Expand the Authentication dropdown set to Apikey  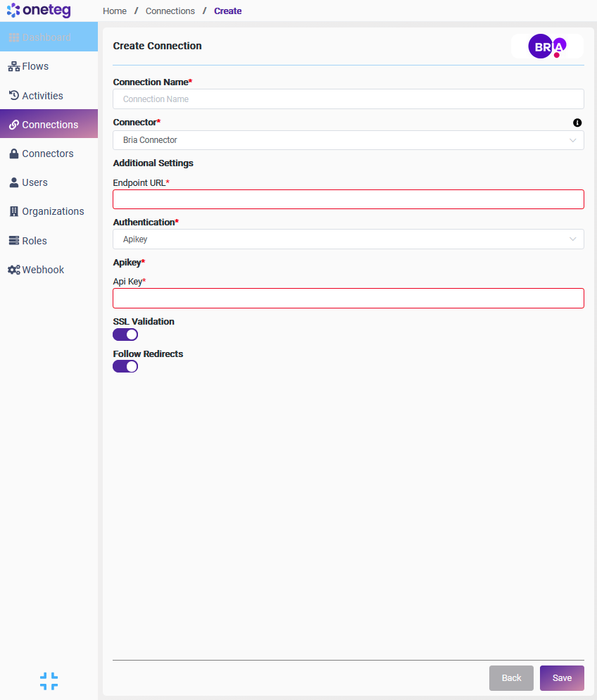click(348, 239)
